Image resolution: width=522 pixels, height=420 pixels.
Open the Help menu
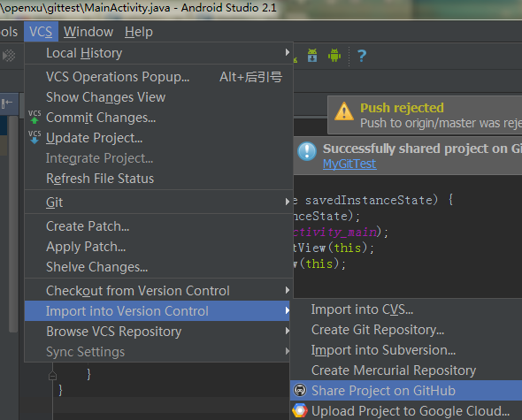139,32
